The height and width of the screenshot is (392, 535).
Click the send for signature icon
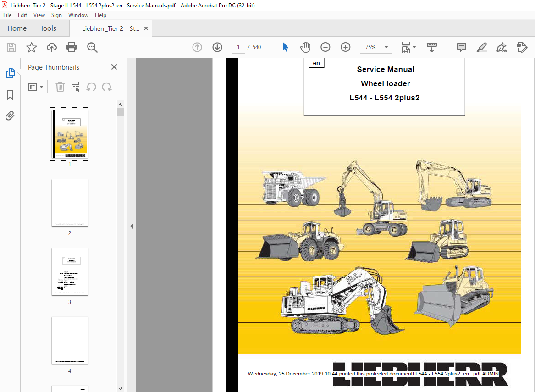pos(522,47)
